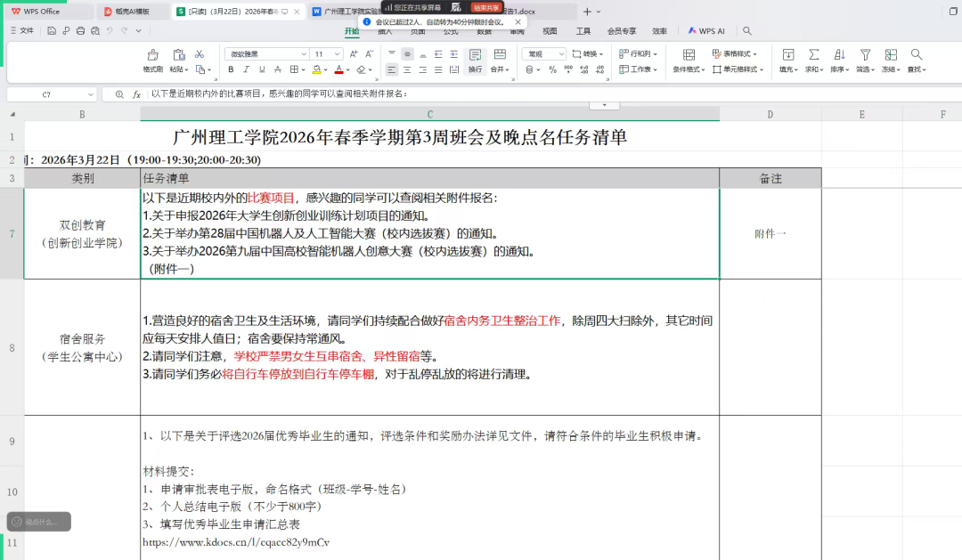Click the print icon in quick access toolbar

coord(81,31)
